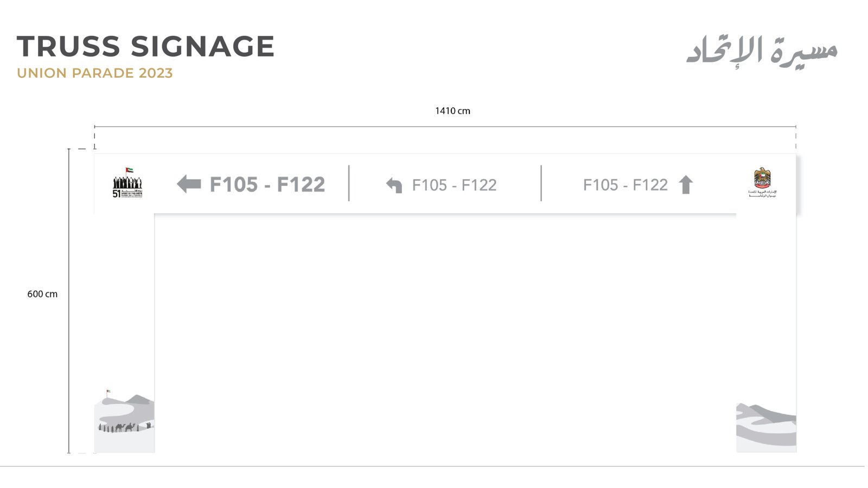
Task: Click the upward arrow on the sign
Action: [x=686, y=185]
